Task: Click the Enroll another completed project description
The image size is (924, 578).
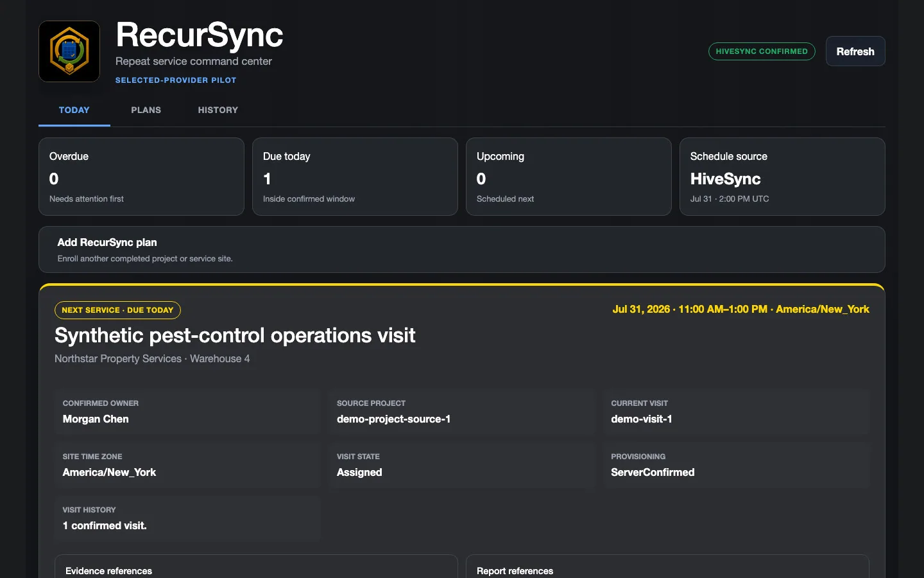Action: (x=145, y=259)
